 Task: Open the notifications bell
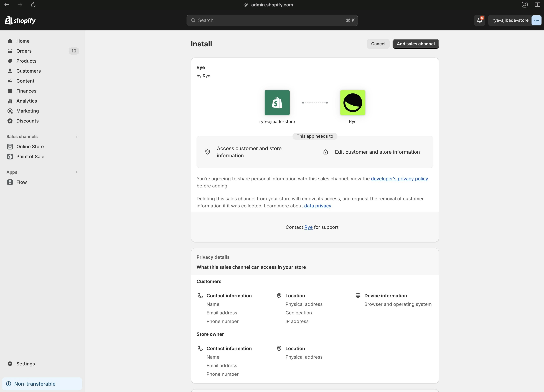(479, 20)
